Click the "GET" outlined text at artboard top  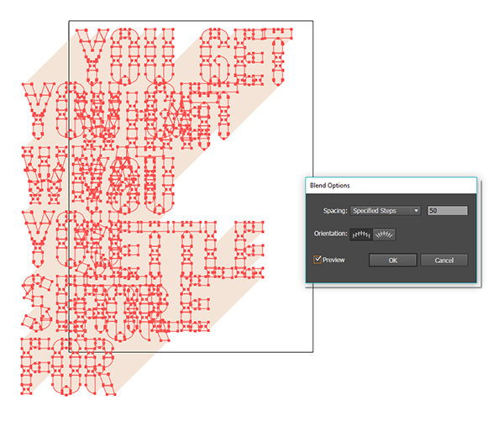pos(248,50)
